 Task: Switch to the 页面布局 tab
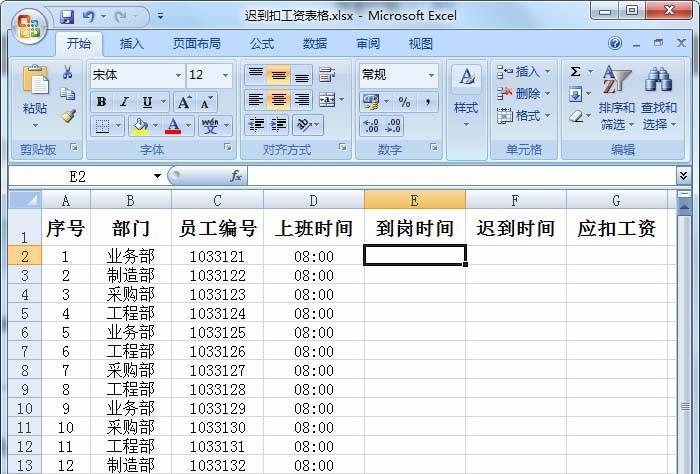[x=196, y=44]
